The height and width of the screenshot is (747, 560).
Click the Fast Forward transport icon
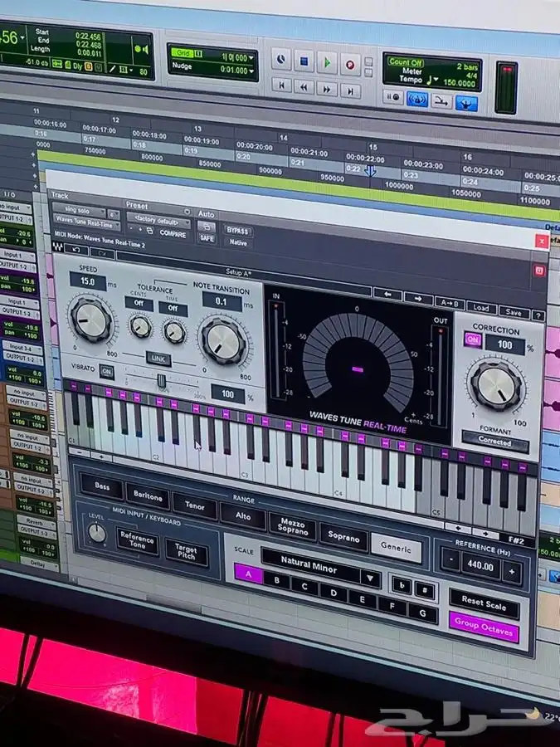(x=327, y=89)
